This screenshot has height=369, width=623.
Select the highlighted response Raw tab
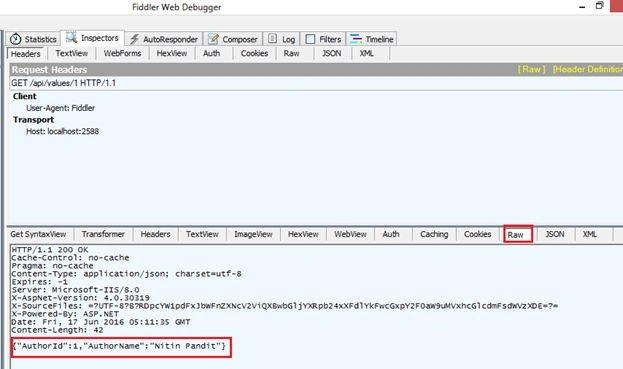pyautogui.click(x=518, y=234)
